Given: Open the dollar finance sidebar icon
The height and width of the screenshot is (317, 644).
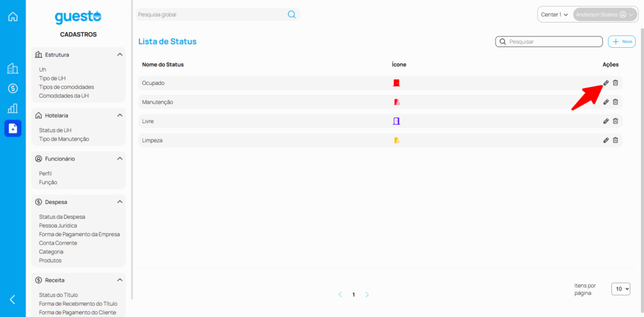Looking at the screenshot, I should (13, 89).
